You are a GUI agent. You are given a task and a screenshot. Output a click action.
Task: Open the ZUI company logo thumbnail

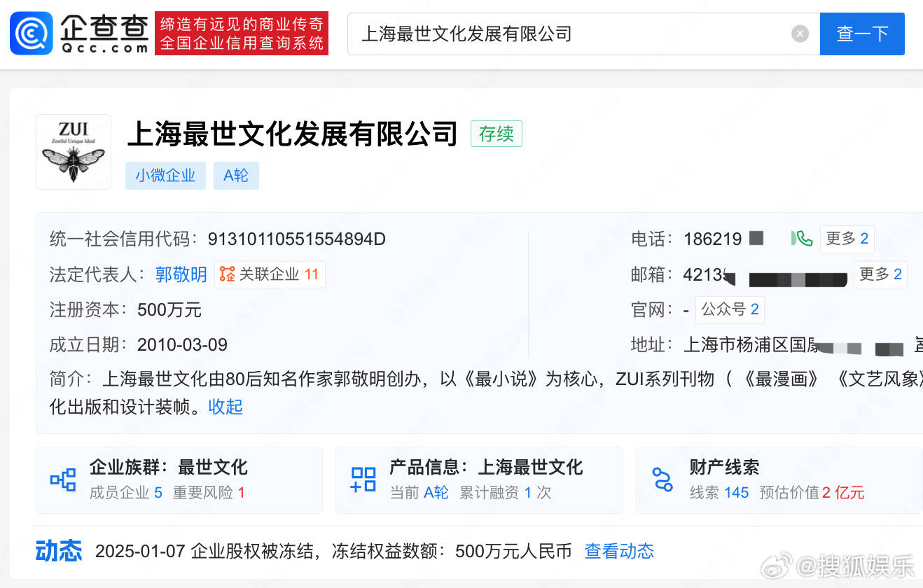click(x=74, y=152)
